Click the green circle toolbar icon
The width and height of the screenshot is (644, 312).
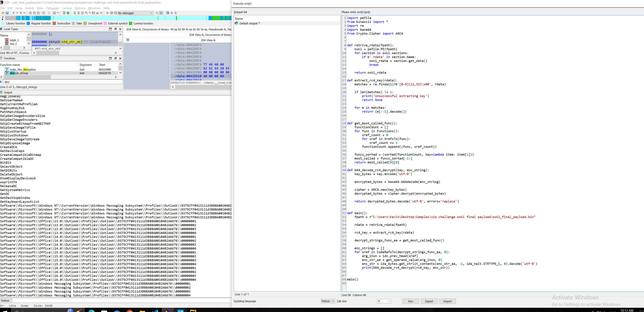point(68,13)
